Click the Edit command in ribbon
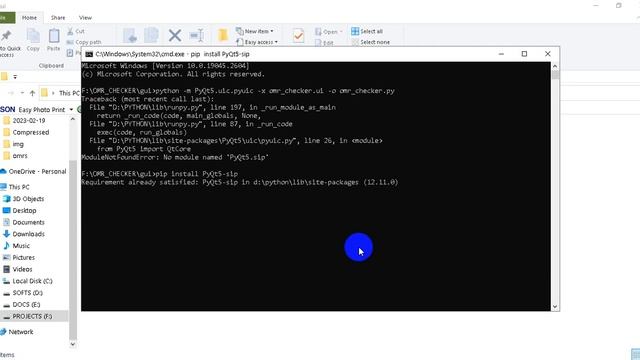Viewport: 640px width, 360px height. 324,42
